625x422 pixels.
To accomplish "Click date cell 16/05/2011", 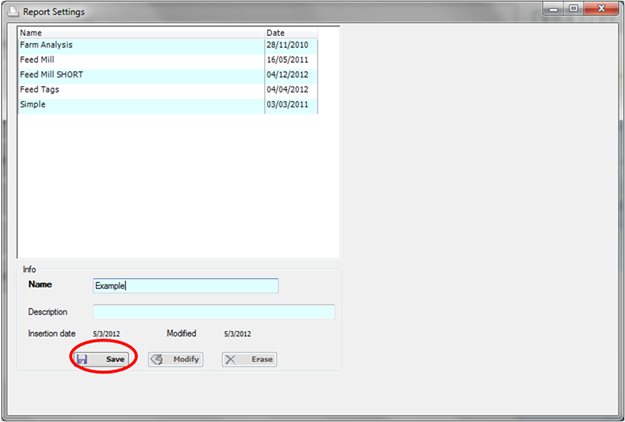I will 291,60.
